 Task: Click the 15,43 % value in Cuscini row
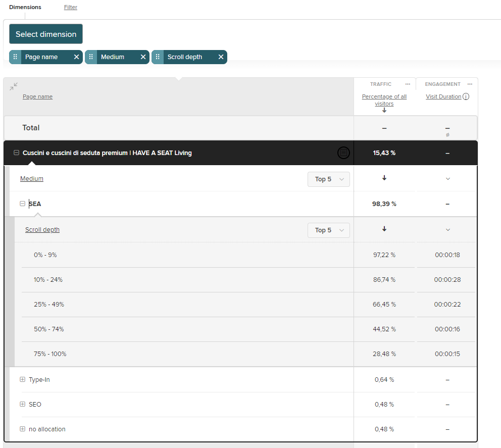pos(384,153)
